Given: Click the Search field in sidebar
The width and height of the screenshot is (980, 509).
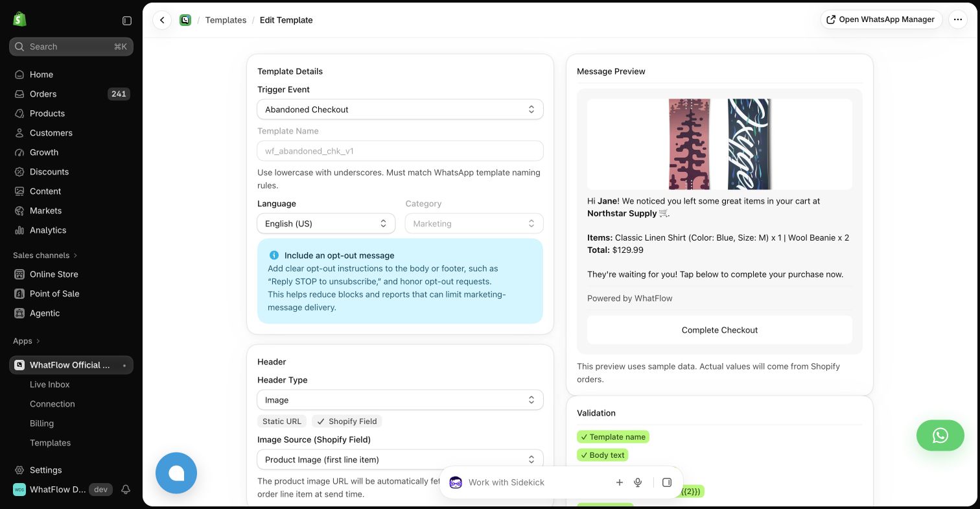Looking at the screenshot, I should pos(71,47).
